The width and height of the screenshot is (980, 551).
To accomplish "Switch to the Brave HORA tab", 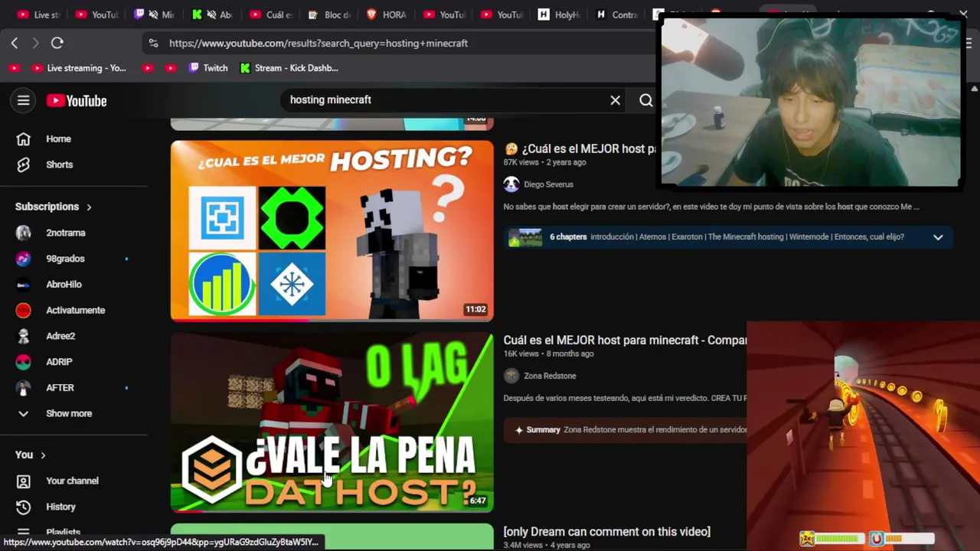I will point(387,15).
